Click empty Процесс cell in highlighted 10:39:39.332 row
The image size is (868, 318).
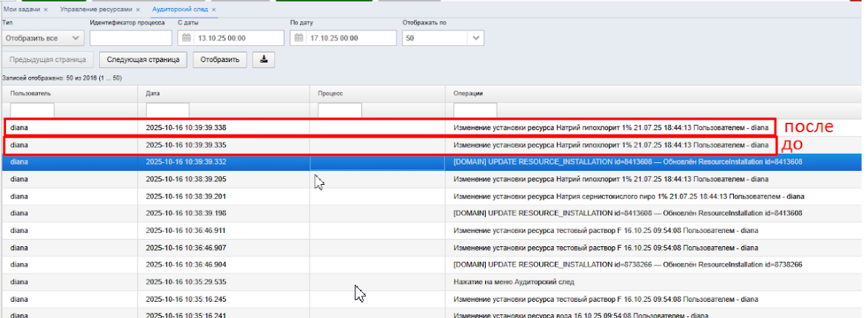378,162
